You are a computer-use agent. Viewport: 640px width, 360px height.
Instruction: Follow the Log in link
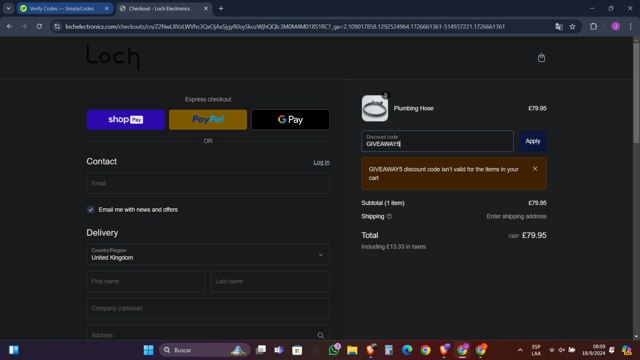321,162
